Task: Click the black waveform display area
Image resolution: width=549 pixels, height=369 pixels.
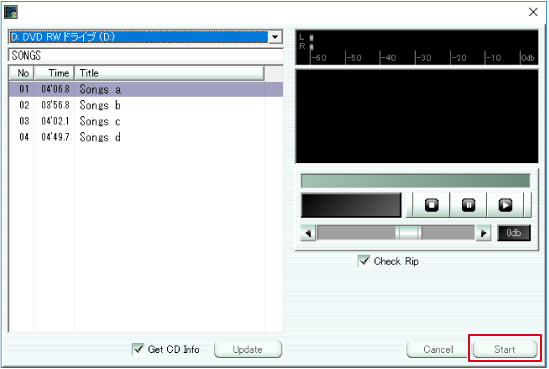Action: click(417, 117)
